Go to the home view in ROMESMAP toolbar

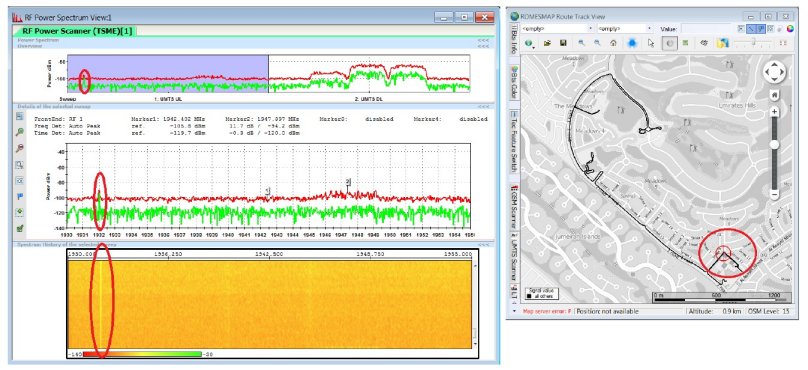(x=613, y=43)
